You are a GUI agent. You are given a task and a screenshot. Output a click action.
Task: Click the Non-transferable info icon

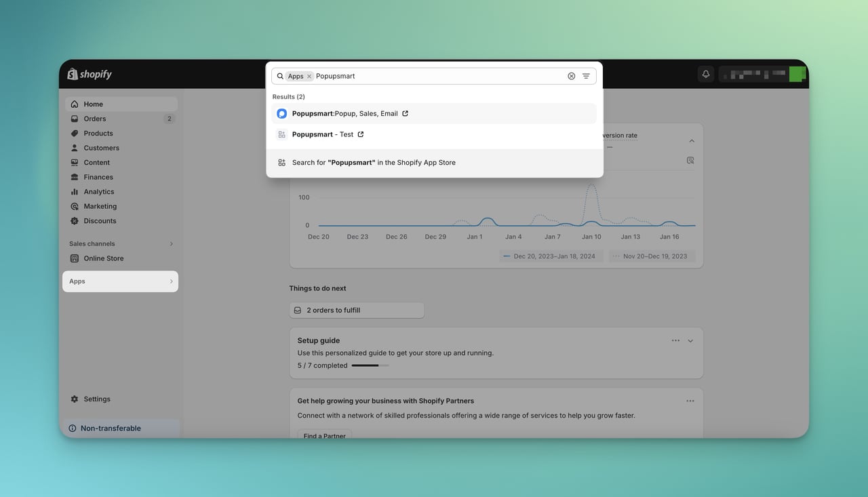tap(73, 429)
